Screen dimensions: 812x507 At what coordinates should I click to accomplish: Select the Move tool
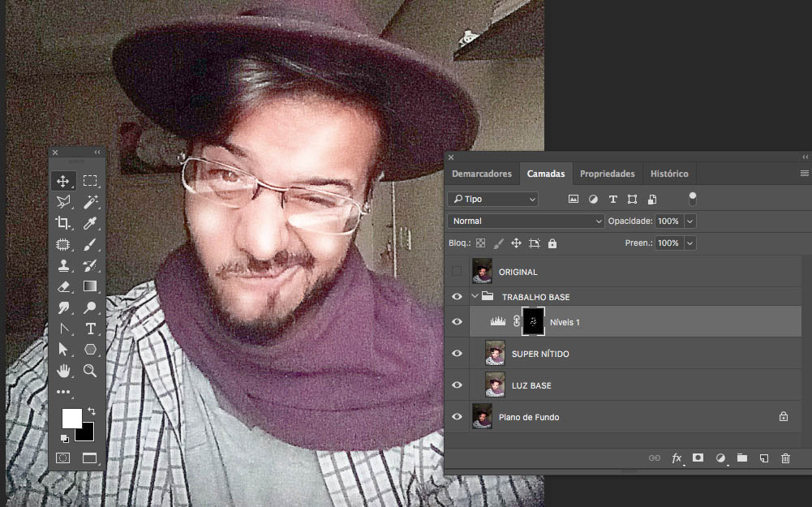tap(62, 180)
